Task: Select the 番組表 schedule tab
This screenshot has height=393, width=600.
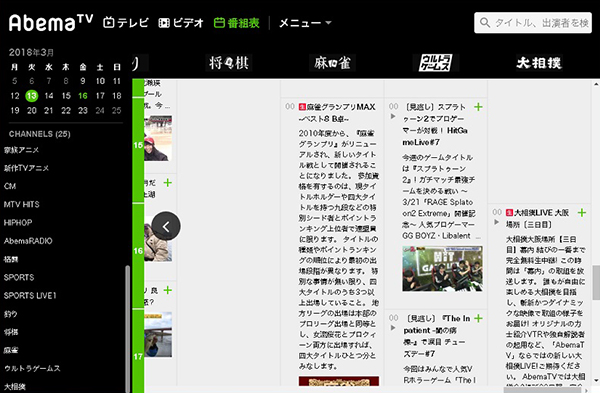Action: [236, 23]
